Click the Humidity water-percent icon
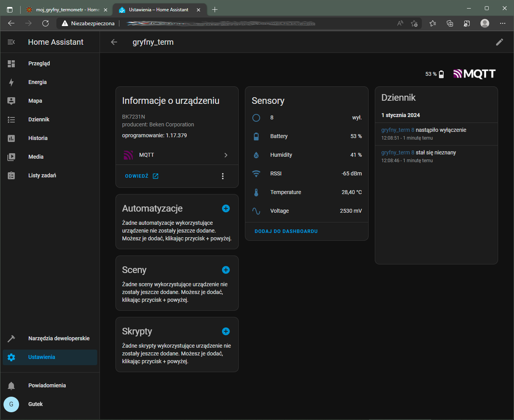This screenshot has height=420, width=514. 256,155
